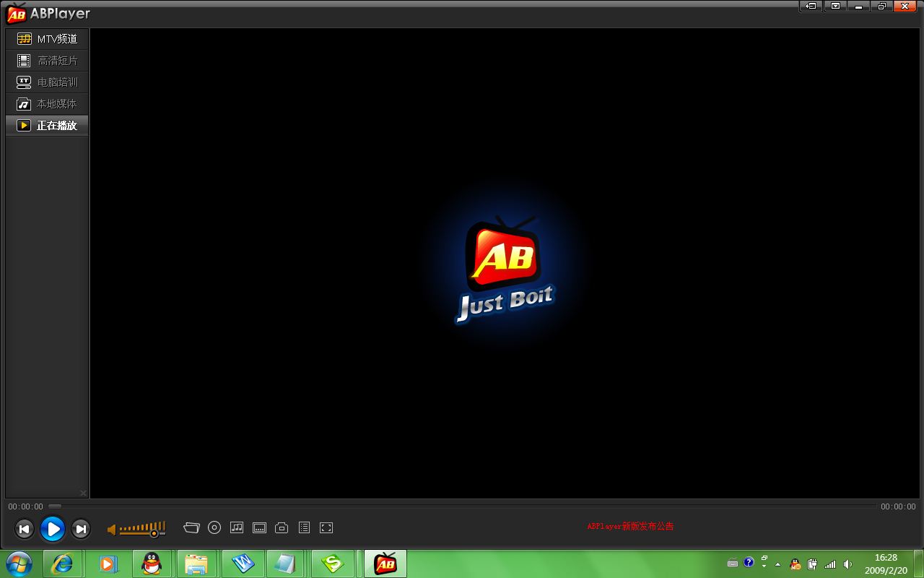Click the music note icon

(x=237, y=528)
